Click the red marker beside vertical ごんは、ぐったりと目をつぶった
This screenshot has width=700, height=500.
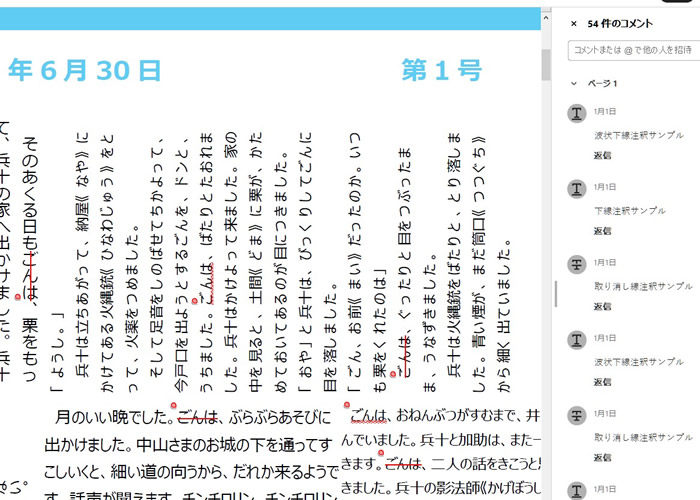(x=393, y=374)
